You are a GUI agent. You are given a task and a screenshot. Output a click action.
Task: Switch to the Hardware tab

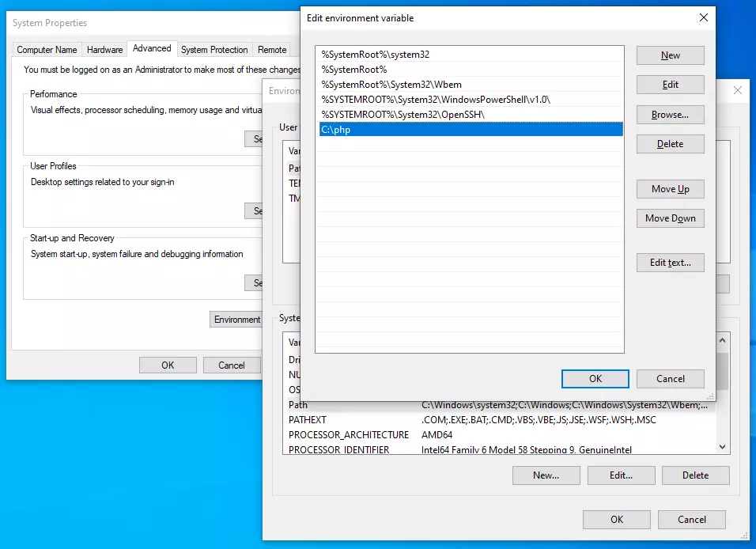point(104,49)
